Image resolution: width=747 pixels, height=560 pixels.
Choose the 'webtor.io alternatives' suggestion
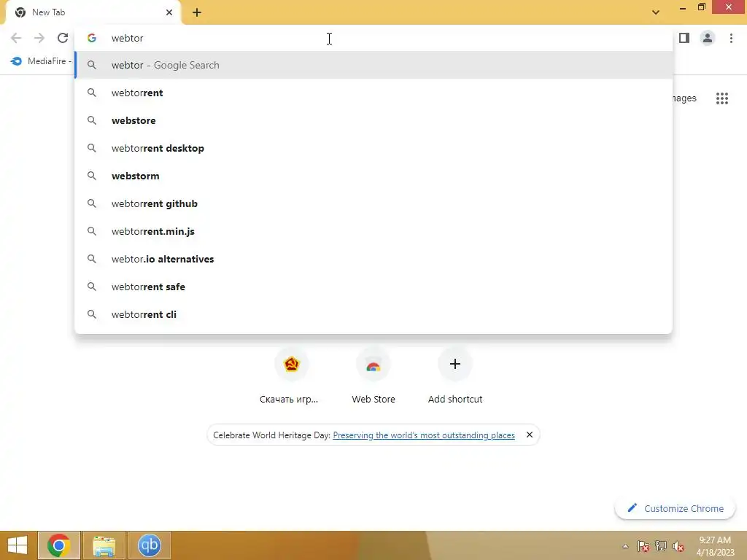point(373,259)
